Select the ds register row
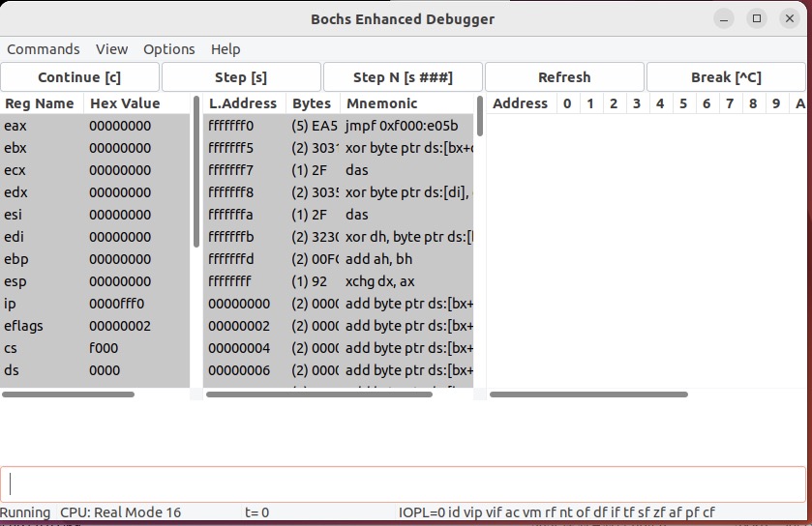 point(95,370)
